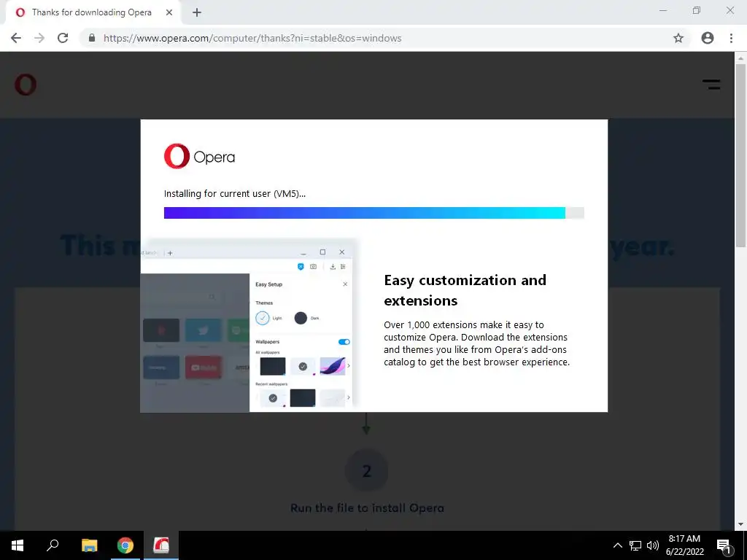
Task: Click the page's vertical scrollbar thumb
Action: pyautogui.click(x=740, y=155)
